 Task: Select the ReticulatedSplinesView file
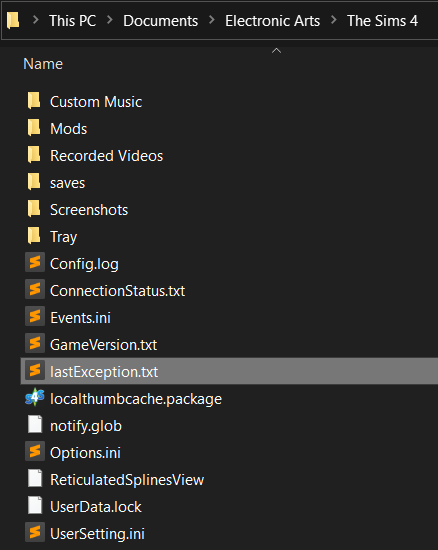coord(127,479)
